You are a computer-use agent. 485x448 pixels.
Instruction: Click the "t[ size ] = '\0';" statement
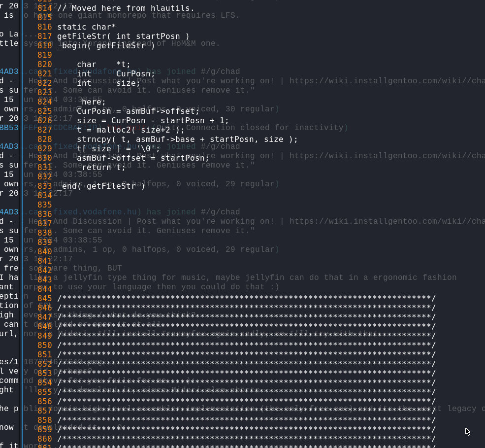119,149
